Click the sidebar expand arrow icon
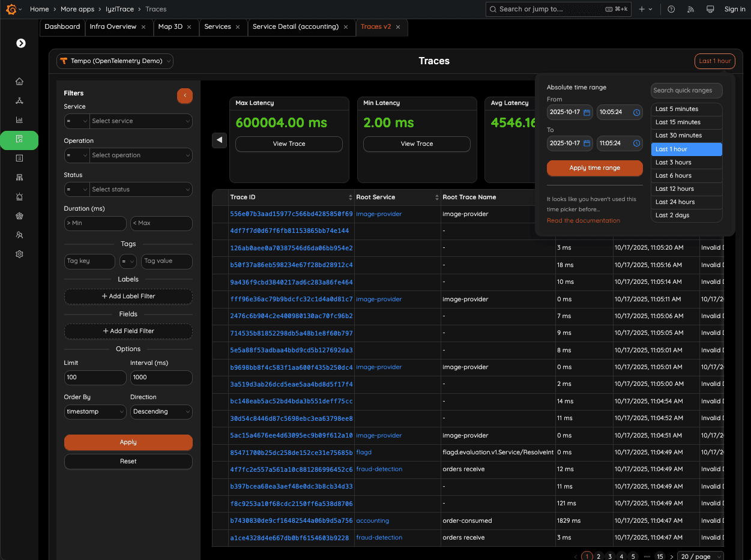The width and height of the screenshot is (751, 560). point(21,43)
